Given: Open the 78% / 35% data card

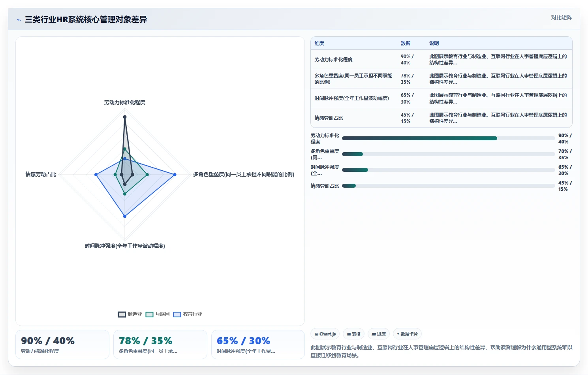Looking at the screenshot, I should pyautogui.click(x=160, y=345).
